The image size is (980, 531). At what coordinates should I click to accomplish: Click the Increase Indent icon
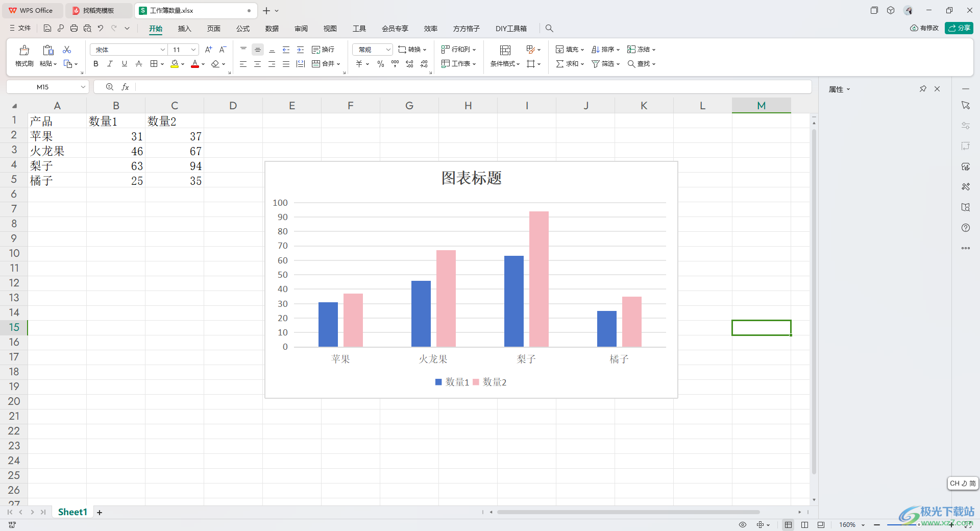301,50
